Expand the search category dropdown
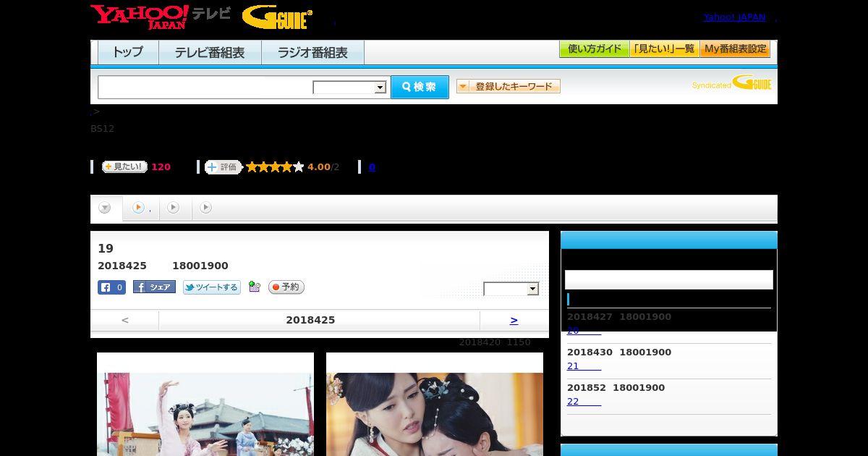 click(x=349, y=88)
